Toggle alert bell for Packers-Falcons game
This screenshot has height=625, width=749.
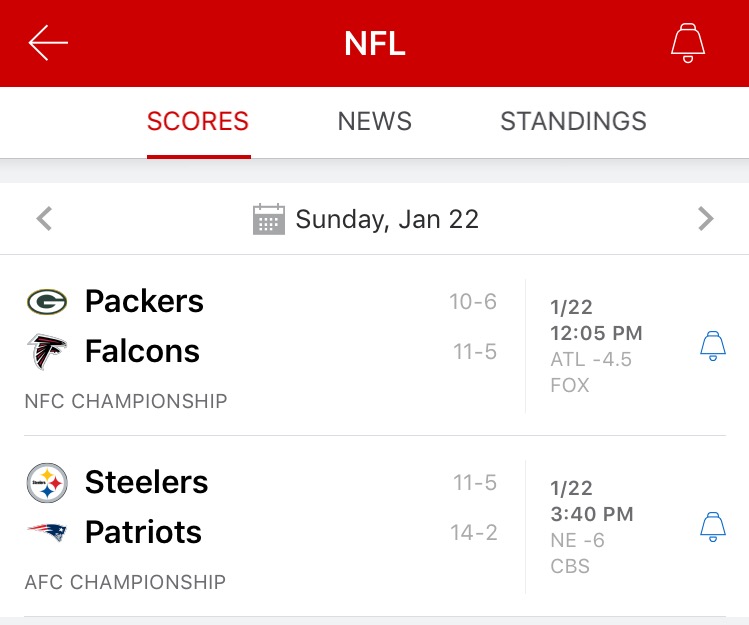[712, 346]
